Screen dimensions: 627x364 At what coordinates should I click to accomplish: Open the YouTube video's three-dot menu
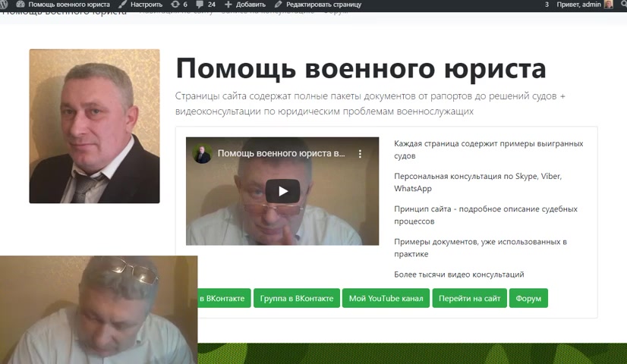coord(360,154)
